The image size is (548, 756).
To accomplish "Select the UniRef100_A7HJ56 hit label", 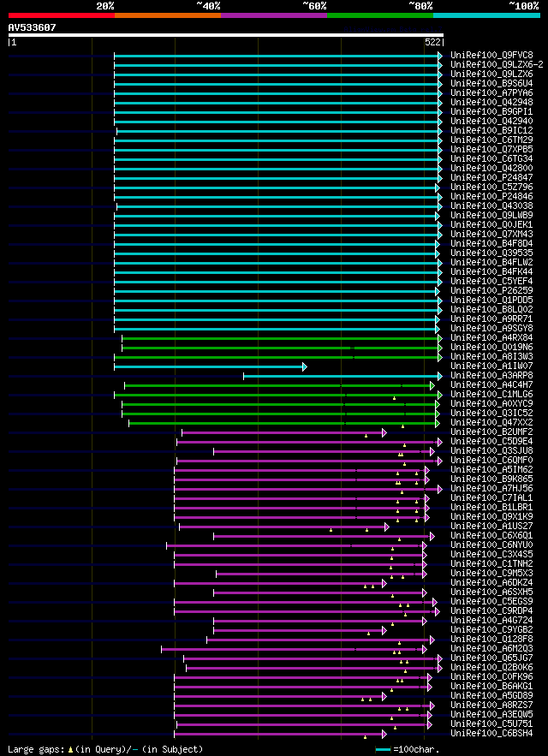I will tap(492, 489).
